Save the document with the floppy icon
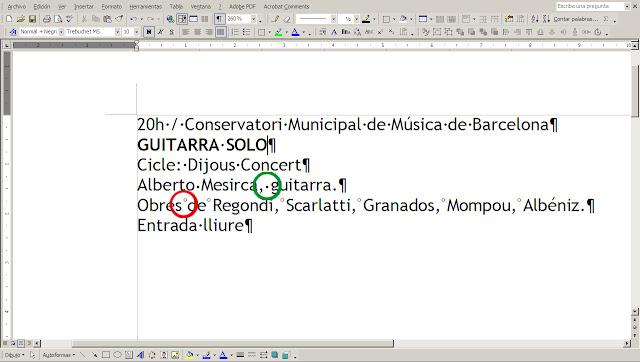Screen dimensions: 640x362 [32, 19]
